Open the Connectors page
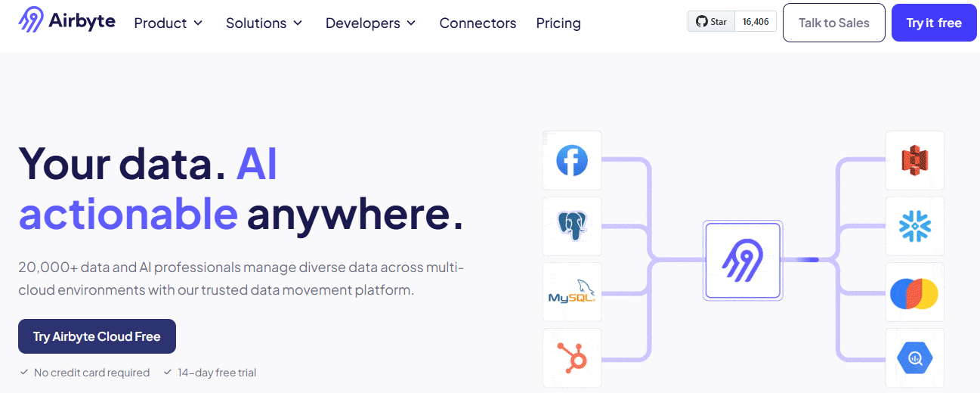The height and width of the screenshot is (393, 980). coord(478,23)
